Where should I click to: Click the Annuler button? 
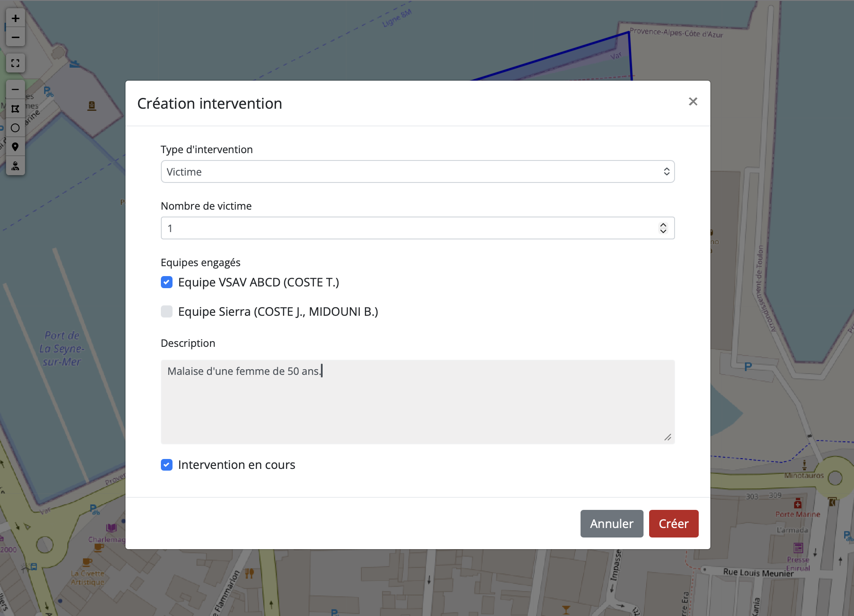611,524
